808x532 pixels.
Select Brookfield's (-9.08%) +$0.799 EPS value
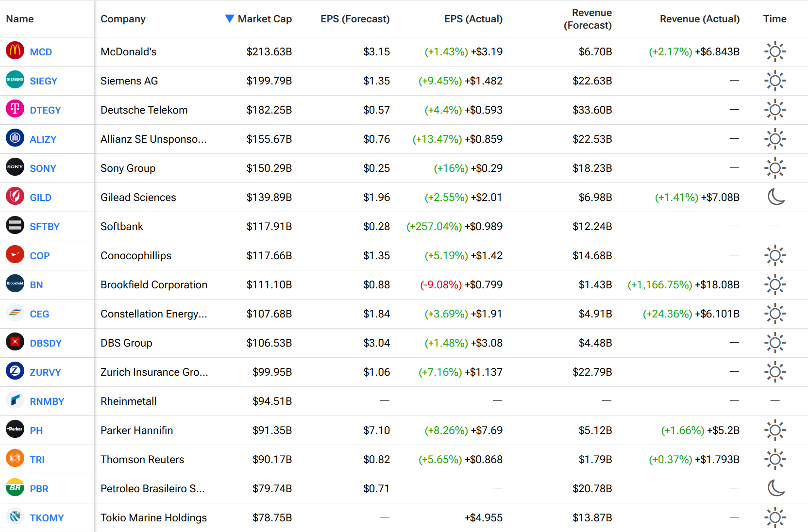pyautogui.click(x=461, y=285)
